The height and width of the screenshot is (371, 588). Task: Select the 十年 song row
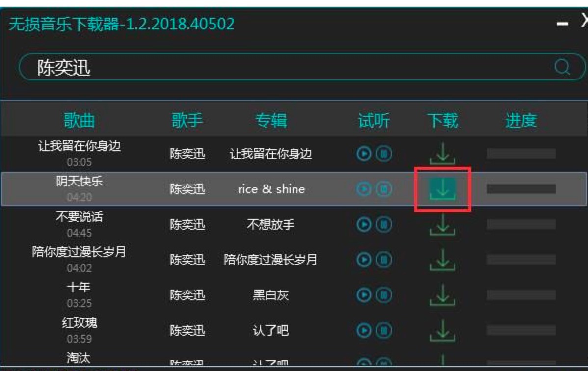click(x=294, y=295)
